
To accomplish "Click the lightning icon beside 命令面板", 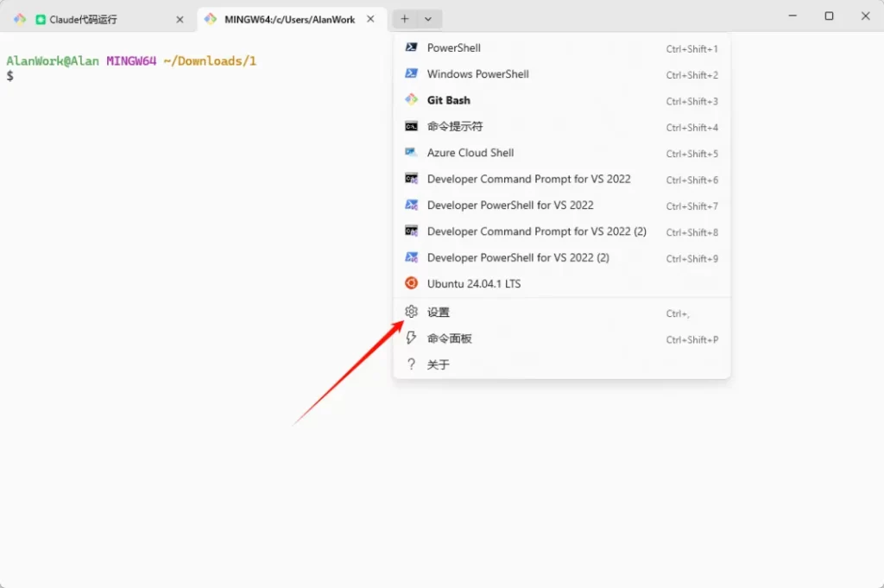I will [x=412, y=338].
